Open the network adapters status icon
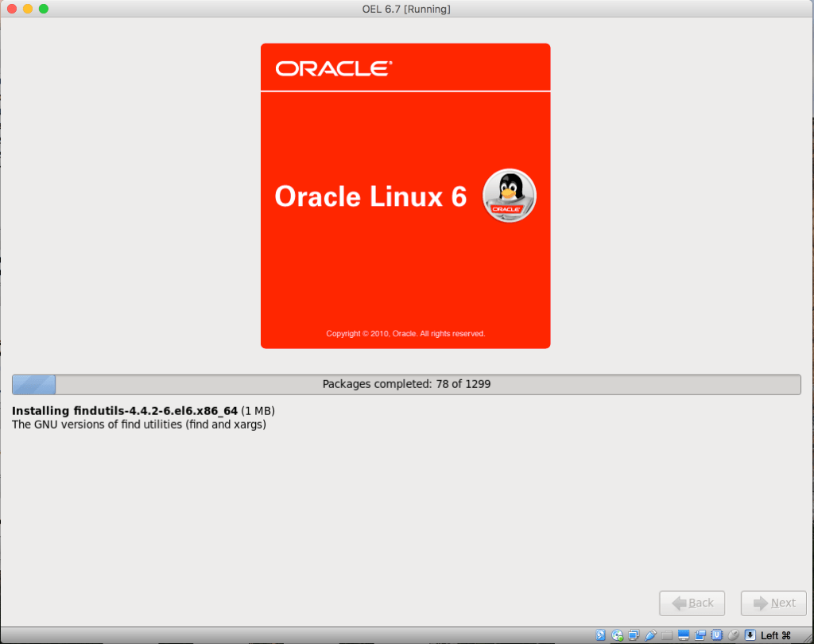The width and height of the screenshot is (814, 644). pos(634,634)
